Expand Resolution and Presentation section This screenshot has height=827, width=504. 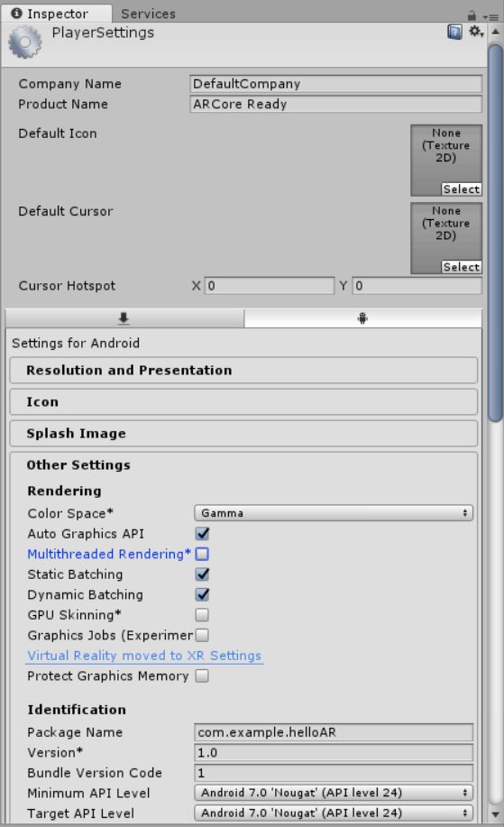click(x=243, y=371)
